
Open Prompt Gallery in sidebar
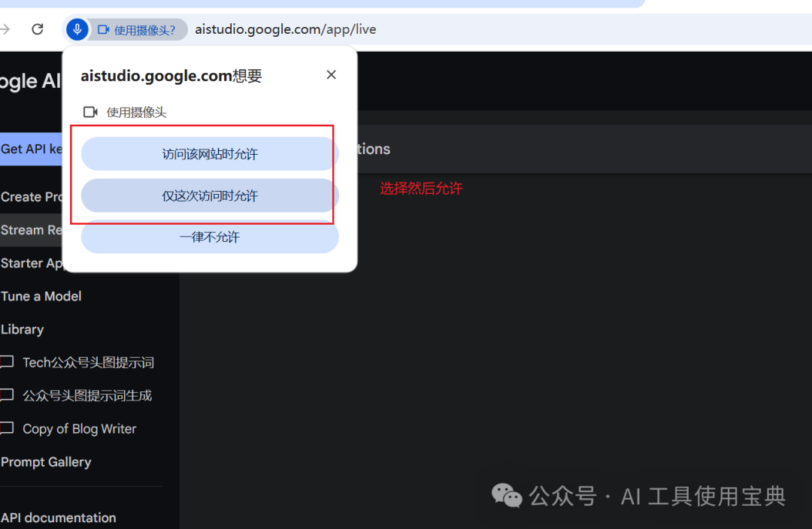point(46,462)
